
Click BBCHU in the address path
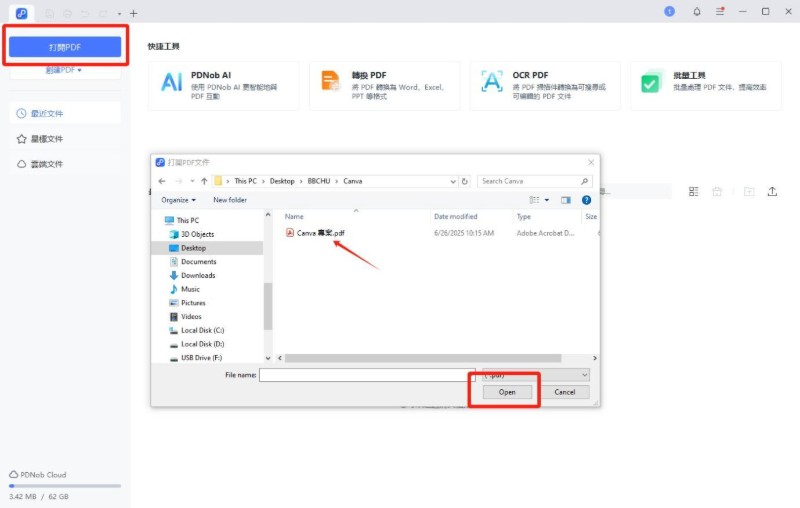coord(319,181)
